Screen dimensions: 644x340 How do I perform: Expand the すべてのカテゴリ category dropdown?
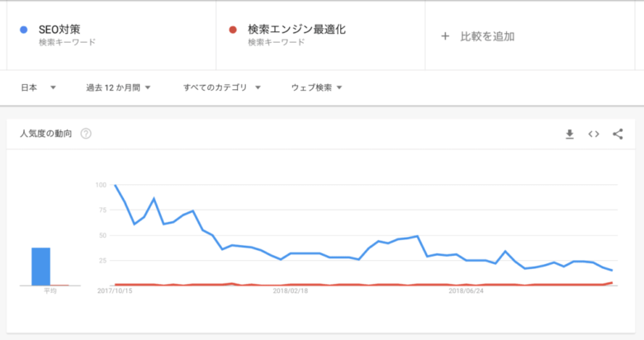tap(221, 87)
